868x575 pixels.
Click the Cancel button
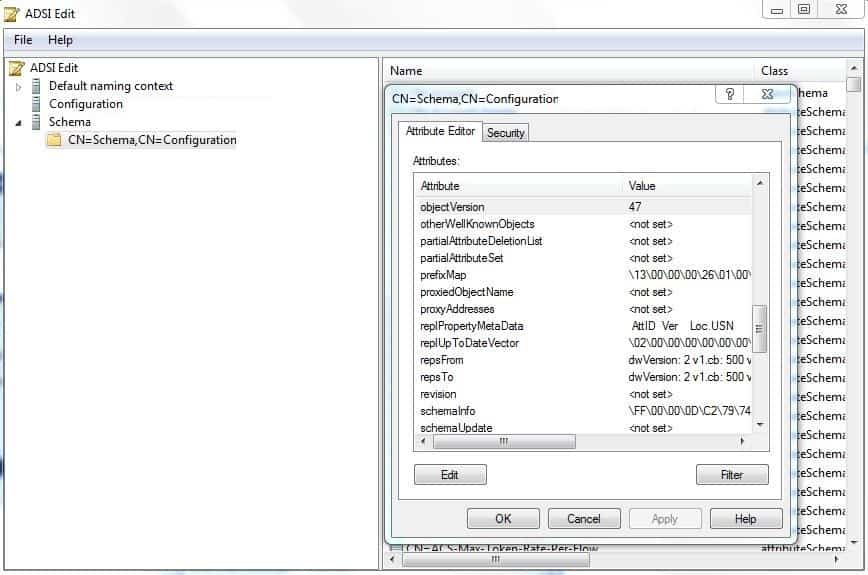pos(584,519)
